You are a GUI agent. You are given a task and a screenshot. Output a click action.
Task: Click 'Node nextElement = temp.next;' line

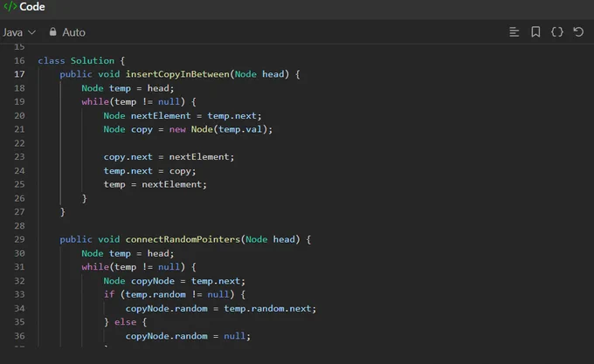pyautogui.click(x=183, y=116)
